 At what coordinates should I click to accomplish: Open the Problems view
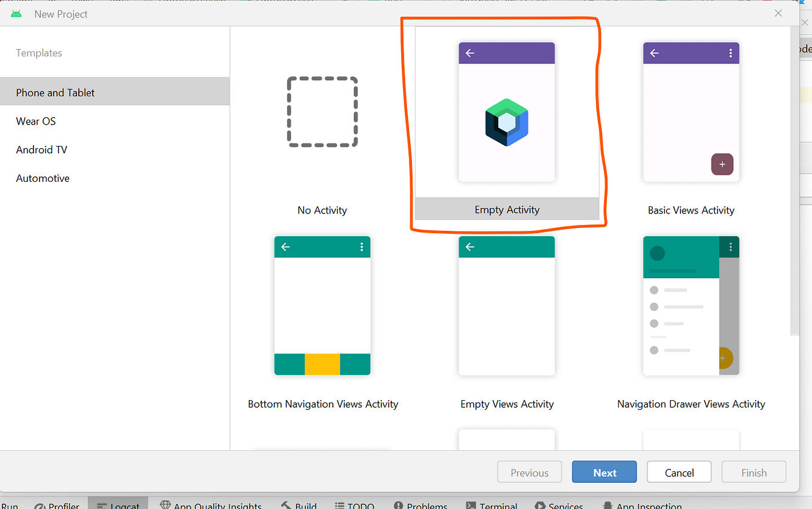coord(420,505)
